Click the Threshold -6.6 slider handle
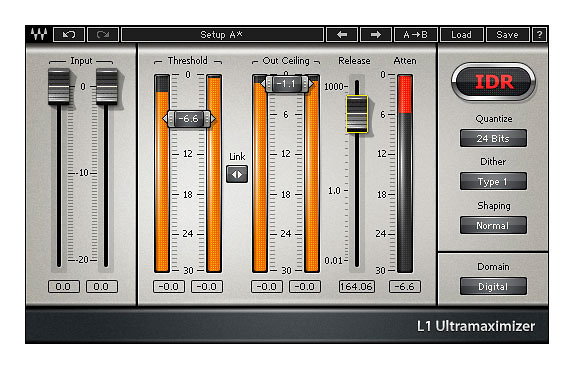 click(x=189, y=119)
